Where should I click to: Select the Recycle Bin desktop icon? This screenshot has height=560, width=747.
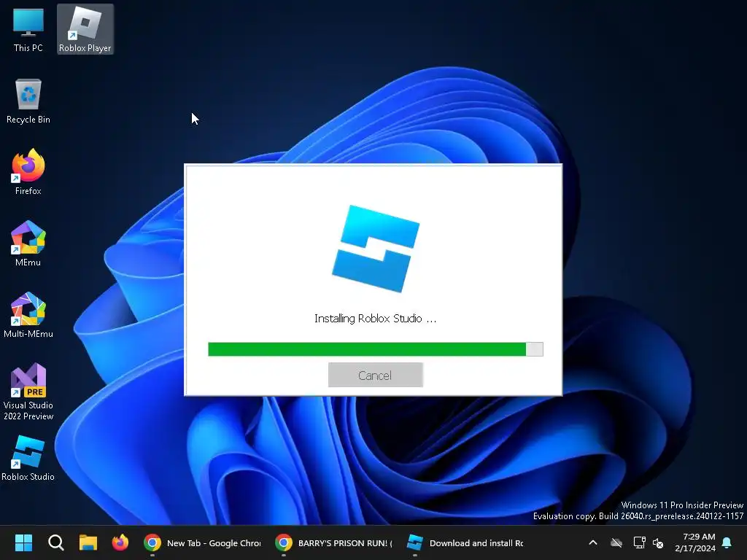[28, 101]
